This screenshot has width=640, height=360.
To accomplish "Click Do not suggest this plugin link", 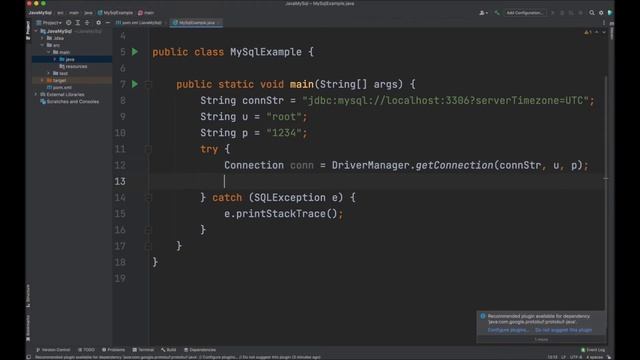I will click(x=563, y=330).
